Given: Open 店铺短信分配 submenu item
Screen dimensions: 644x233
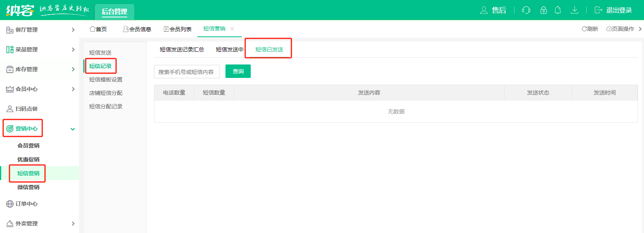Looking at the screenshot, I should pyautogui.click(x=106, y=93).
